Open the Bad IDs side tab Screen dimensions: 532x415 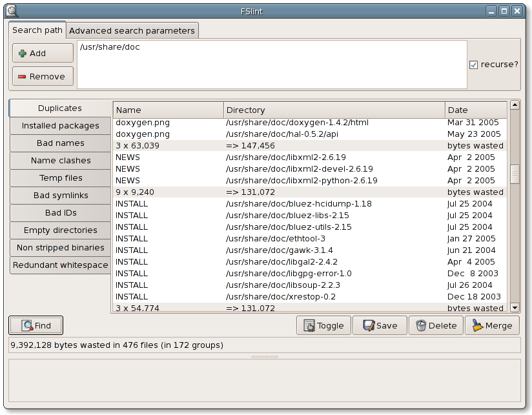pyautogui.click(x=61, y=212)
